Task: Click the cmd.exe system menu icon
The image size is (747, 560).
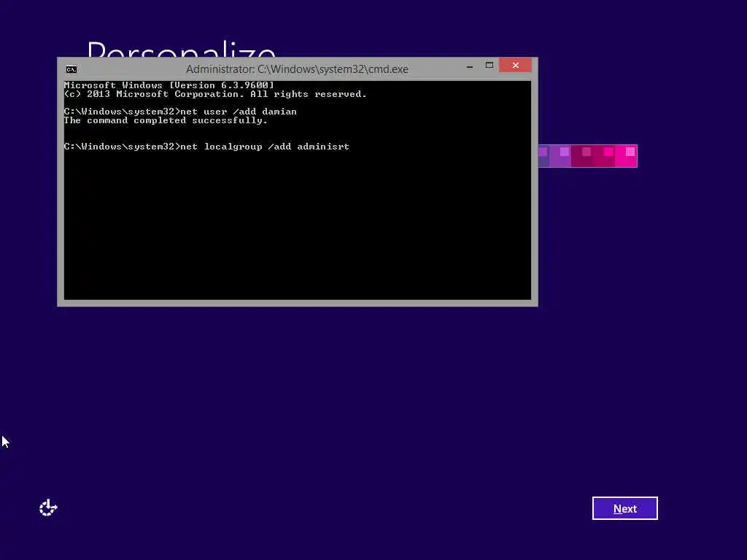Action: coord(71,69)
